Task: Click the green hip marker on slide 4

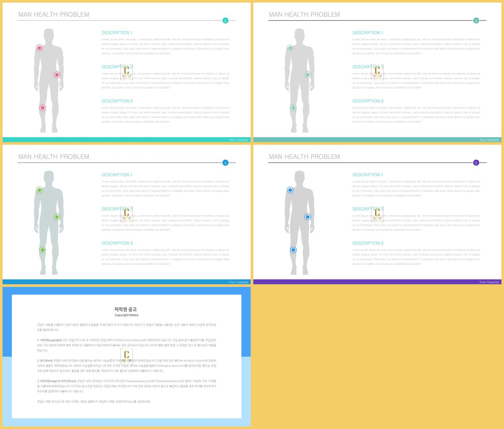Action: 57,217
